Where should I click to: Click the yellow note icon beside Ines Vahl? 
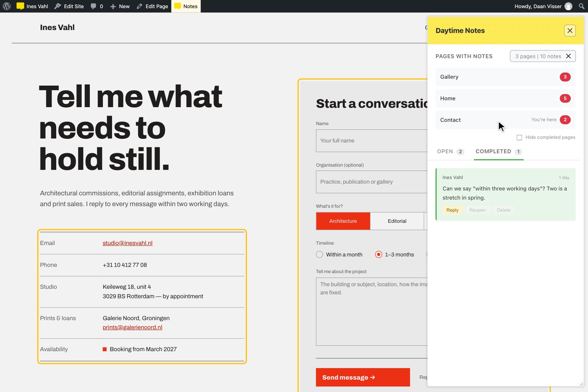coord(20,6)
